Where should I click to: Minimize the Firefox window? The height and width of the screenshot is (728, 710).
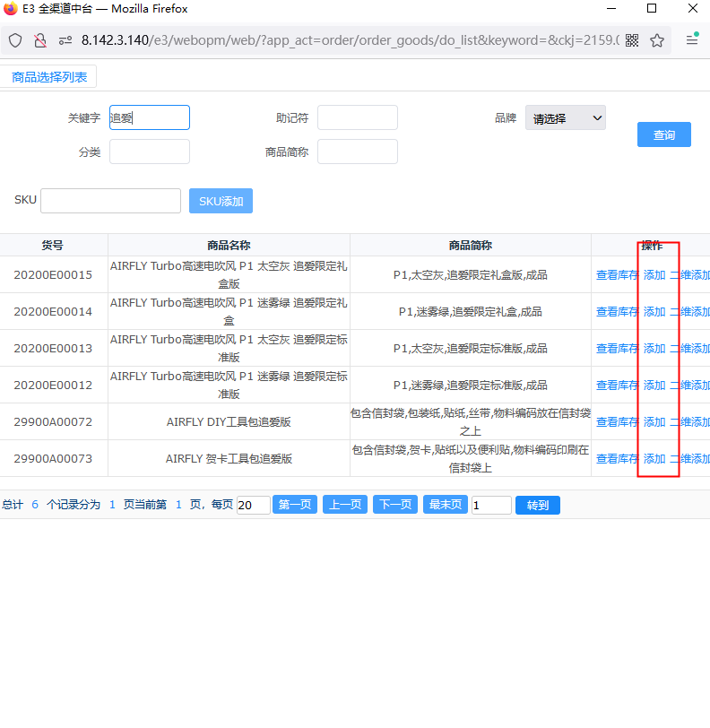point(611,8)
